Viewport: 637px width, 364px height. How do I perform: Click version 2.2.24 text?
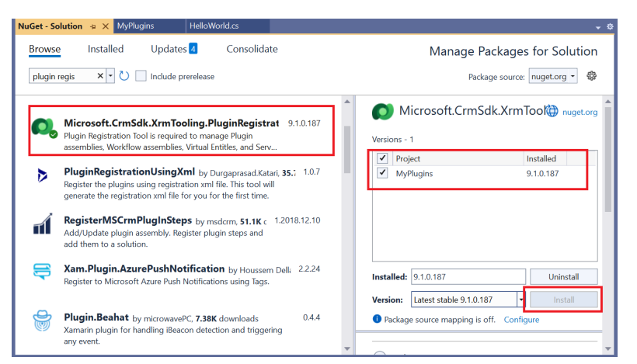click(309, 269)
